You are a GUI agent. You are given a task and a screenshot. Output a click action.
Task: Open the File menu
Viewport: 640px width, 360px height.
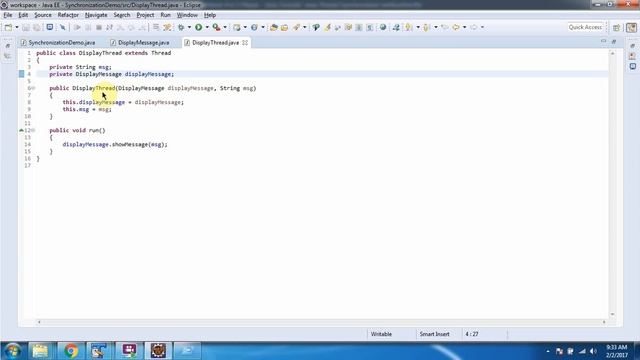point(8,15)
